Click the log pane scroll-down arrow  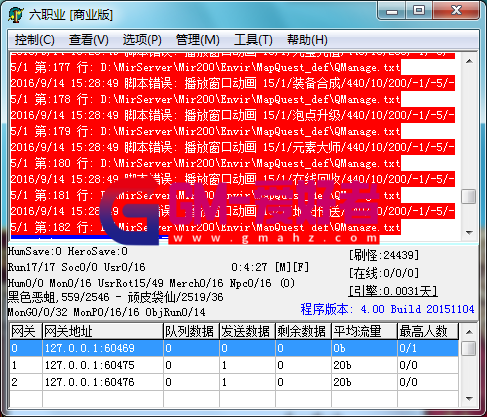(x=469, y=232)
